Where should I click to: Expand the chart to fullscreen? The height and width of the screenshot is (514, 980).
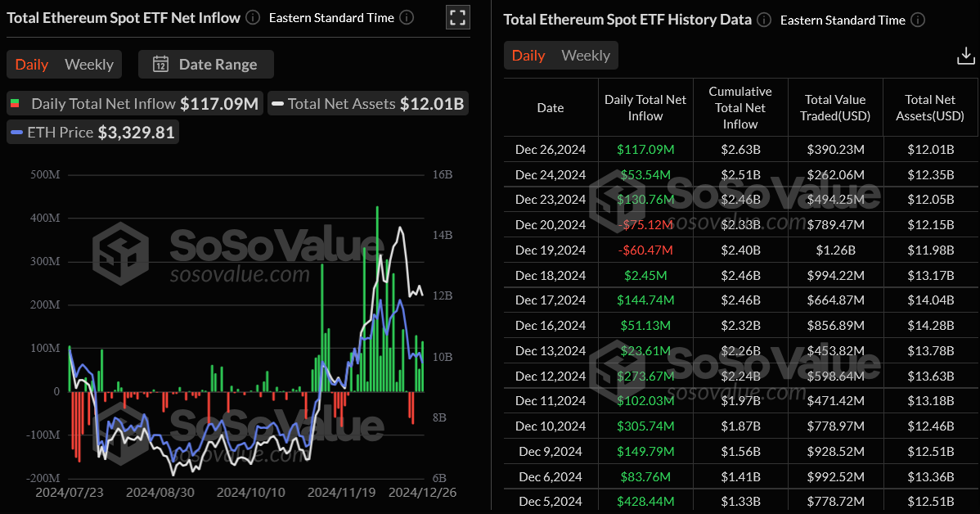click(457, 17)
